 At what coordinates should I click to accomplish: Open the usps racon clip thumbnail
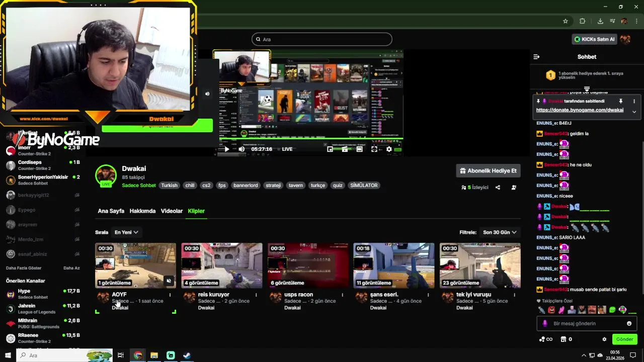tap(308, 265)
